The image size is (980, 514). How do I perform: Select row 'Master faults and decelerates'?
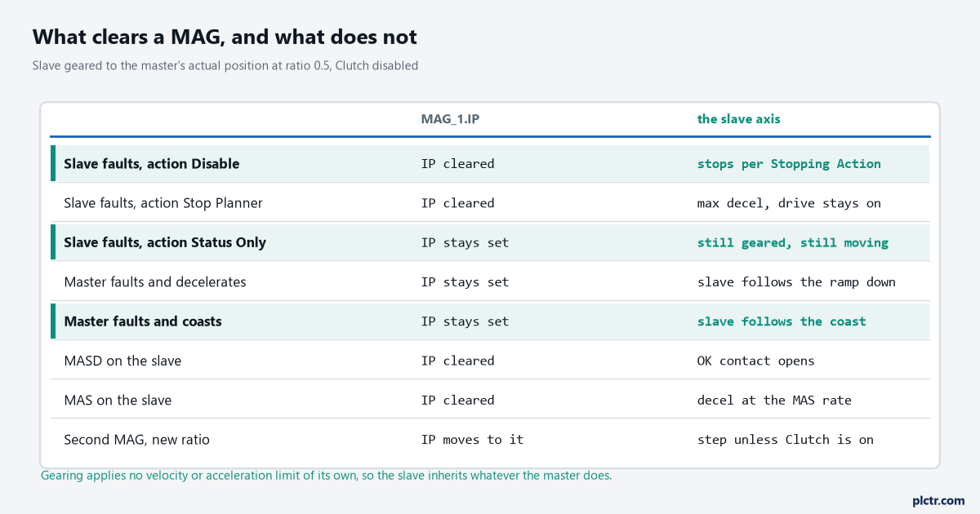point(490,282)
